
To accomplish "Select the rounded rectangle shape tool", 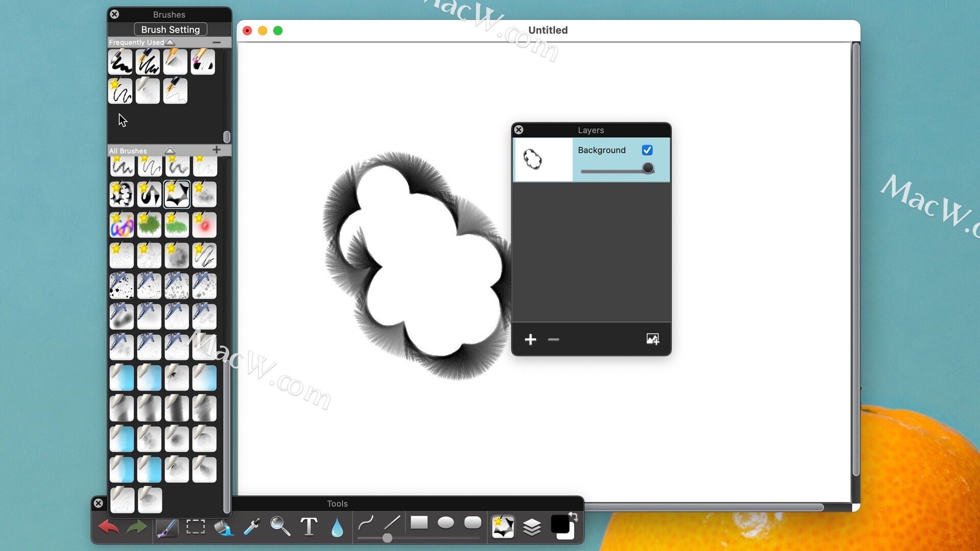I will (473, 522).
